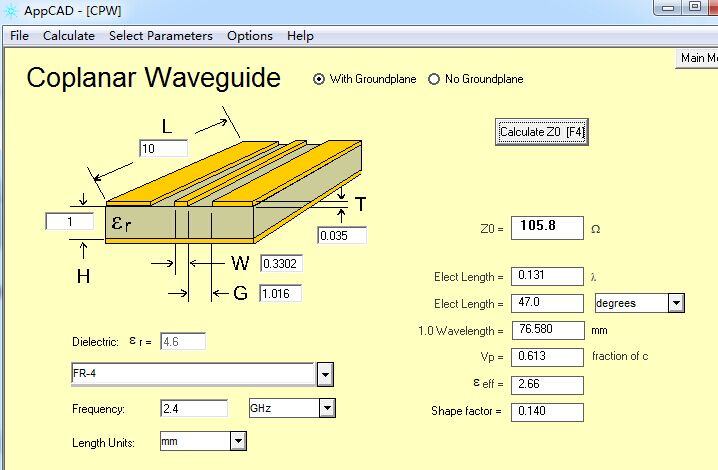This screenshot has height=470, width=718.
Task: Open the Select Parameters menu
Action: click(x=161, y=36)
